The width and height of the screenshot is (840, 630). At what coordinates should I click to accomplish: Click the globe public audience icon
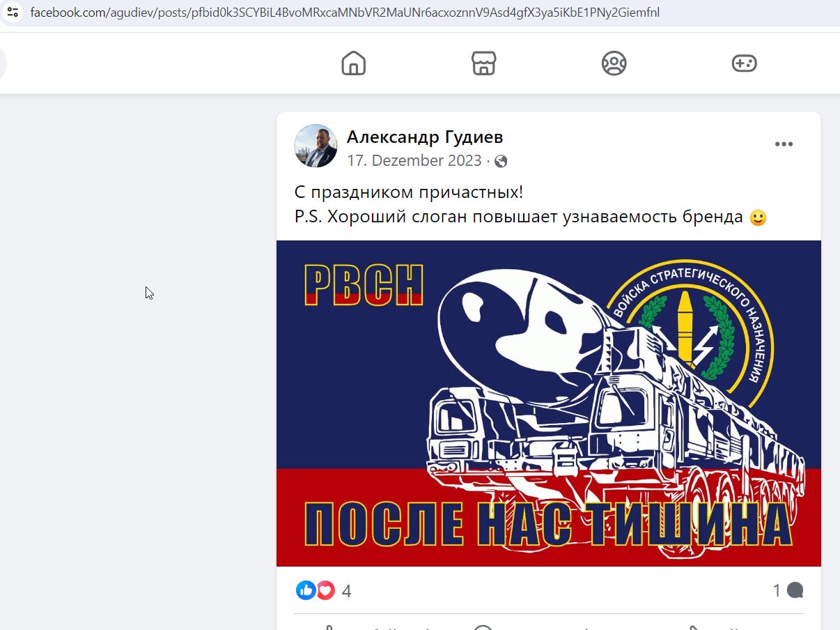(501, 162)
